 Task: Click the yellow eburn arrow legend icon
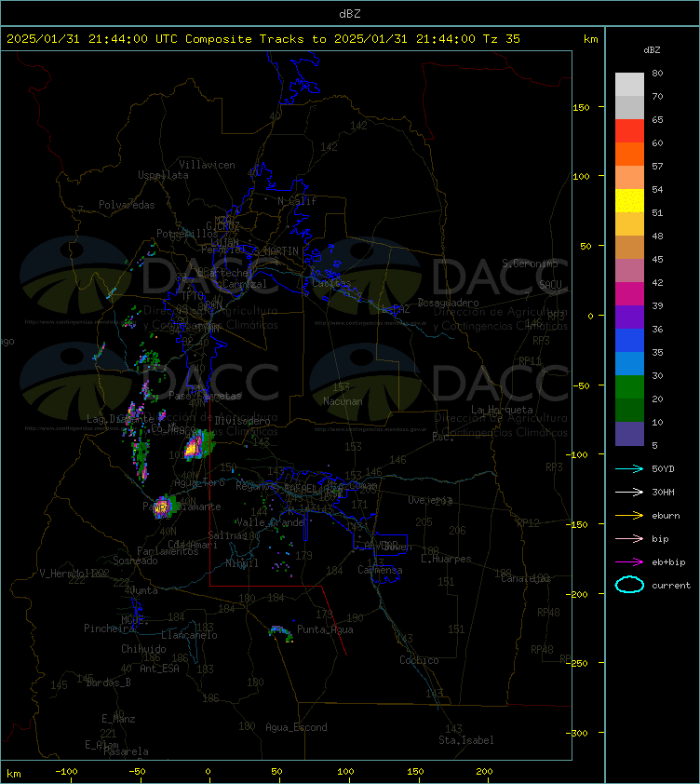point(629,515)
